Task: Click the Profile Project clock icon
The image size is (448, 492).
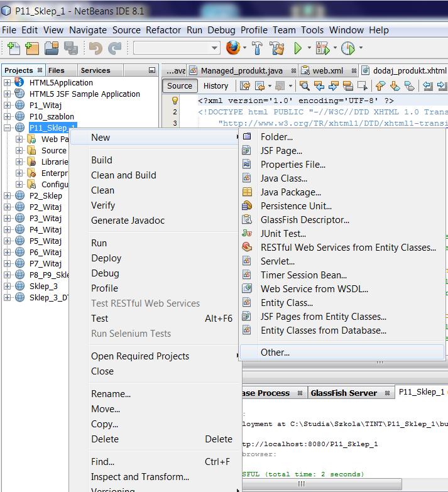Action: coord(348,48)
